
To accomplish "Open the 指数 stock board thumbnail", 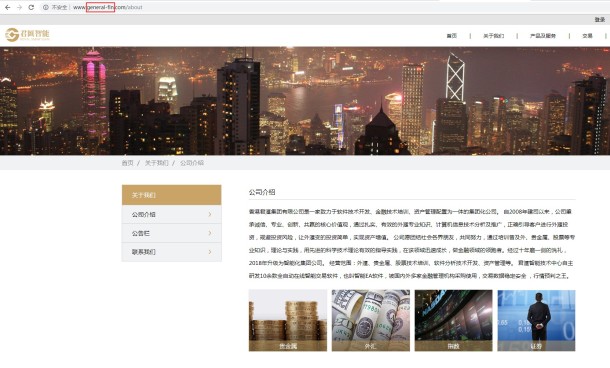I will click(454, 320).
